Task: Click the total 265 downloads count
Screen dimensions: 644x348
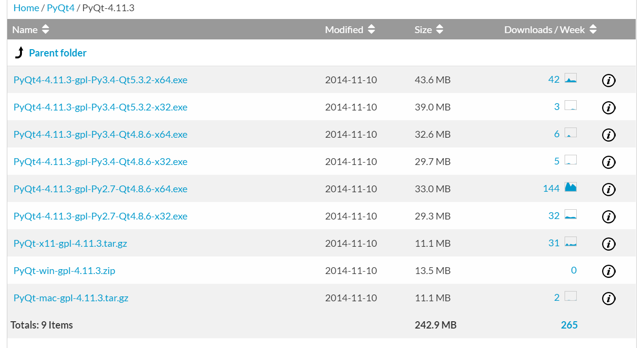Action: (569, 325)
